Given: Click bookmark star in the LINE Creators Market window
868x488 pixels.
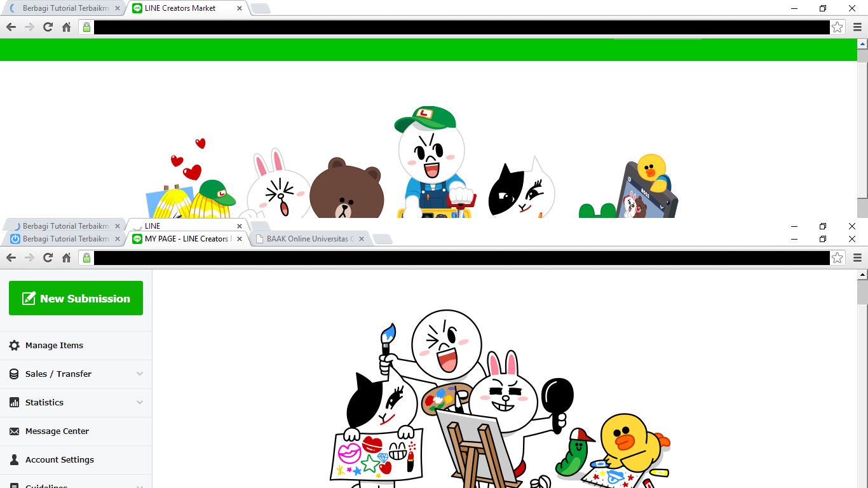Looking at the screenshot, I should coord(837,27).
